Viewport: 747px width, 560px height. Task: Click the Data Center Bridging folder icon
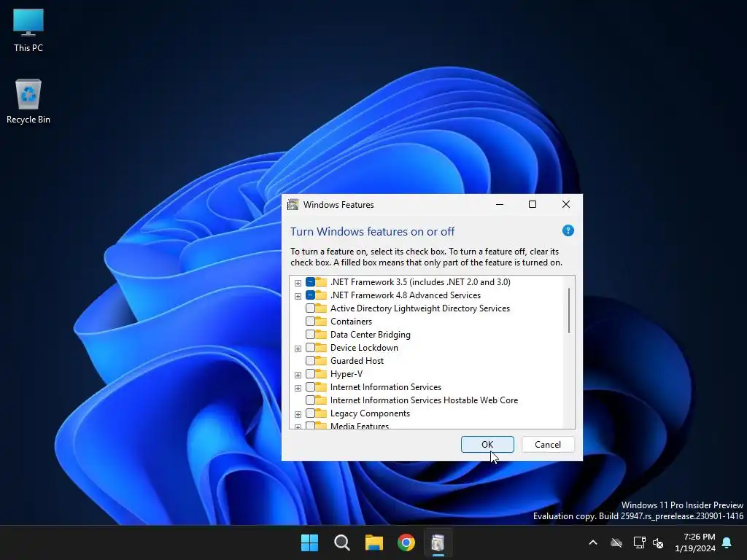321,335
